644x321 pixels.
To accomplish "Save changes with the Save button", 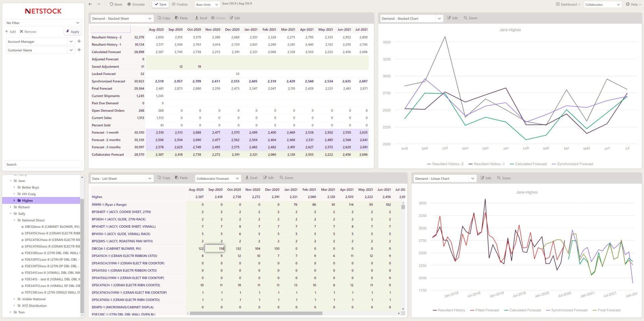I will (x=160, y=4).
